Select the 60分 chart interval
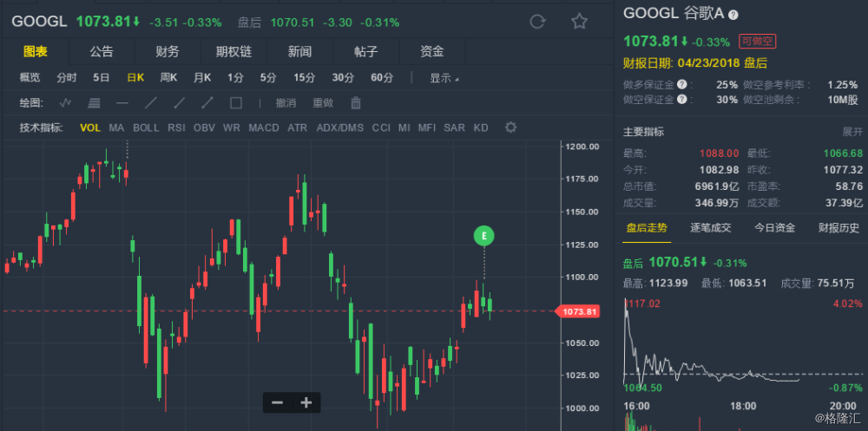868x431 pixels. [382, 78]
